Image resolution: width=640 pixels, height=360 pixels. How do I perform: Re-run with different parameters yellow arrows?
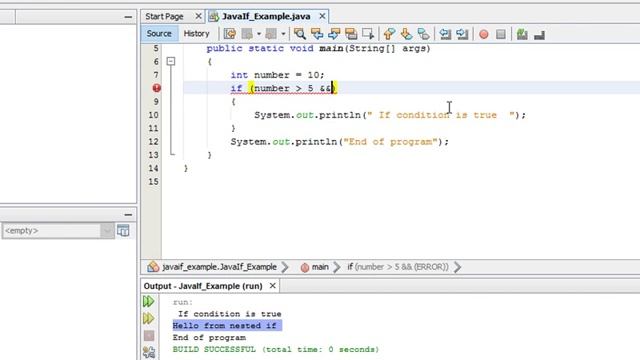tap(149, 318)
